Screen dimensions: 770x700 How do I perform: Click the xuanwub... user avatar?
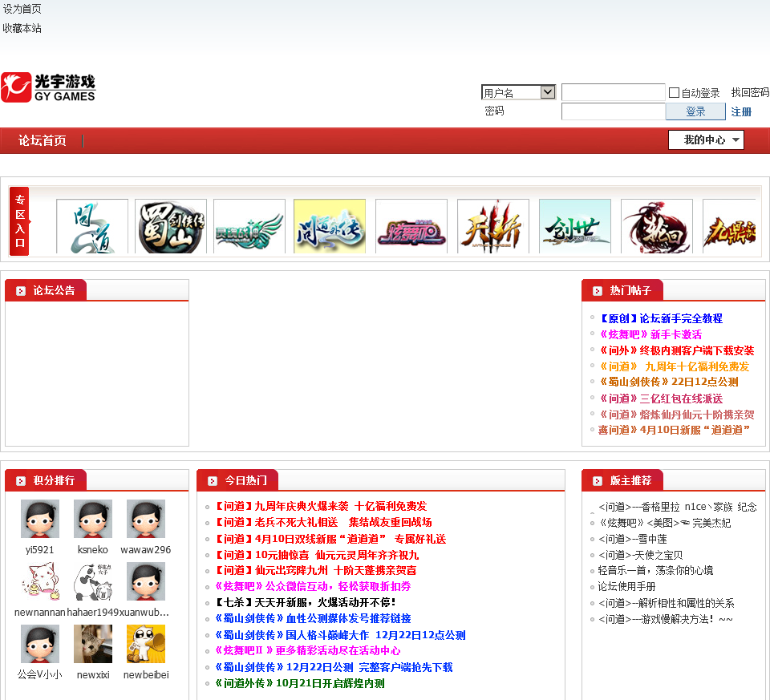click(146, 581)
